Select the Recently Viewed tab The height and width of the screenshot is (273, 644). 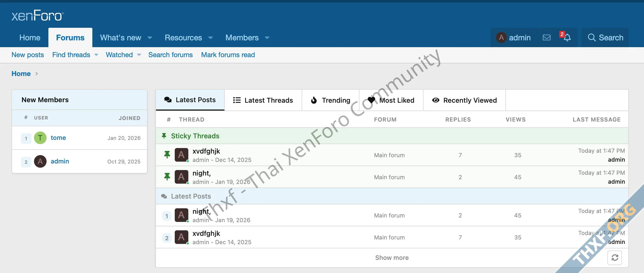(x=464, y=100)
